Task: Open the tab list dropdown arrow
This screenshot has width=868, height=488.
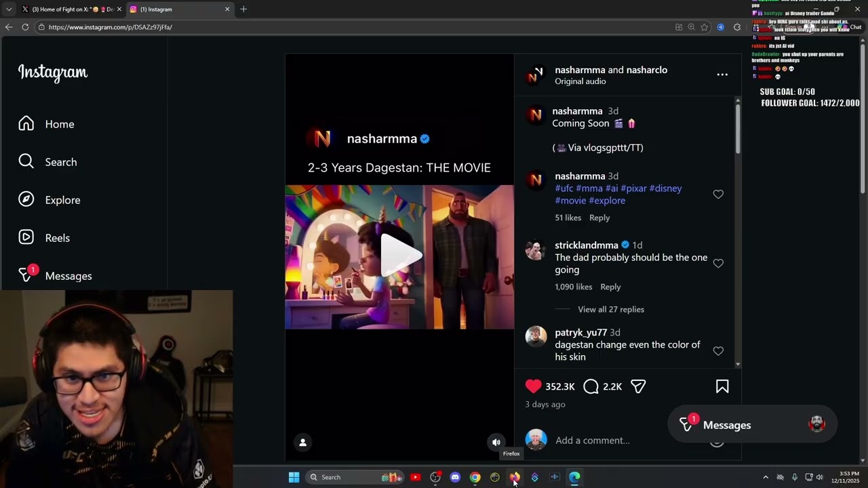Action: click(9, 9)
